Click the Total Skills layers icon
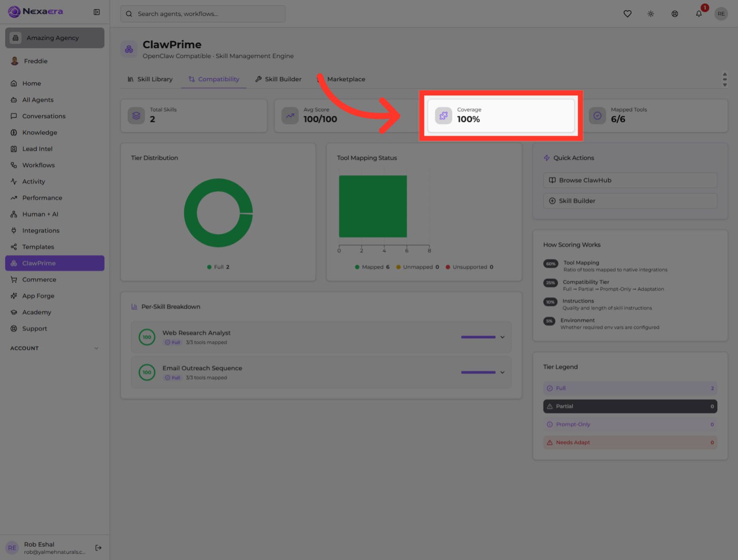 point(136,116)
